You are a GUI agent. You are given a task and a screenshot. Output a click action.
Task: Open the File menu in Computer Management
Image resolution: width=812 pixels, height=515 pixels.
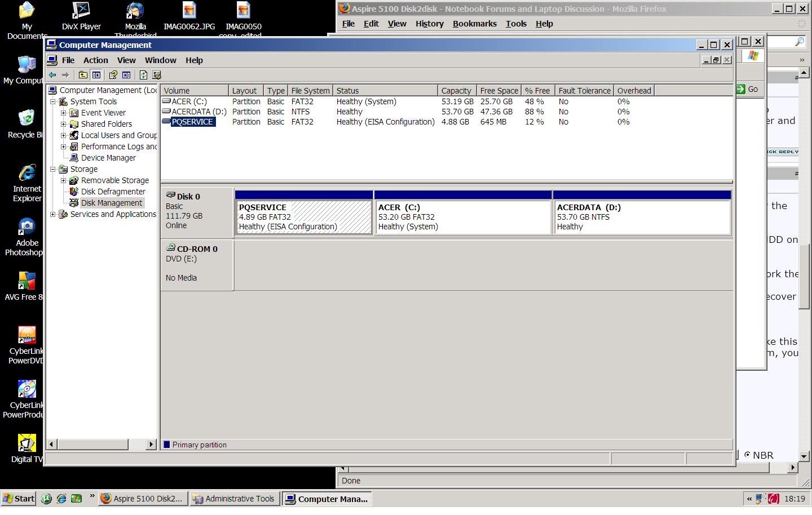pyautogui.click(x=68, y=60)
